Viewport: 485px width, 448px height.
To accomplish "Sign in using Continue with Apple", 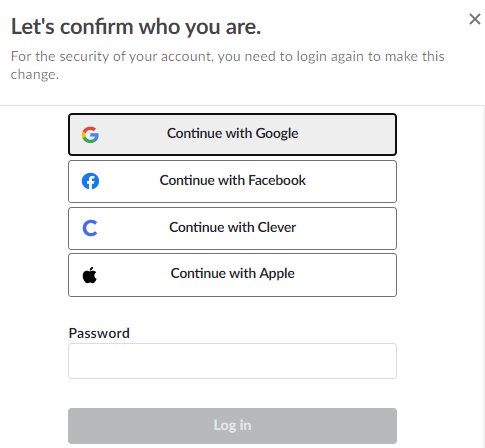I will pos(232,275).
